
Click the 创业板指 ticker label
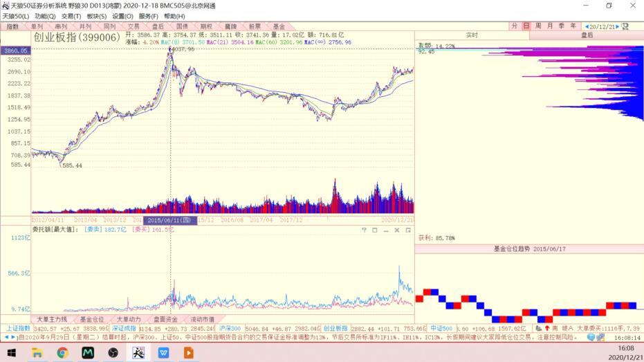335,328
